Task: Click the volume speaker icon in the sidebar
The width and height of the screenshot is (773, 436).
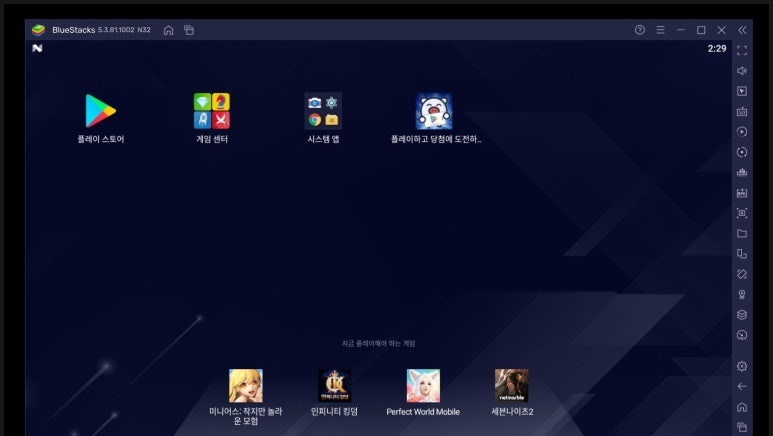Action: tap(742, 71)
